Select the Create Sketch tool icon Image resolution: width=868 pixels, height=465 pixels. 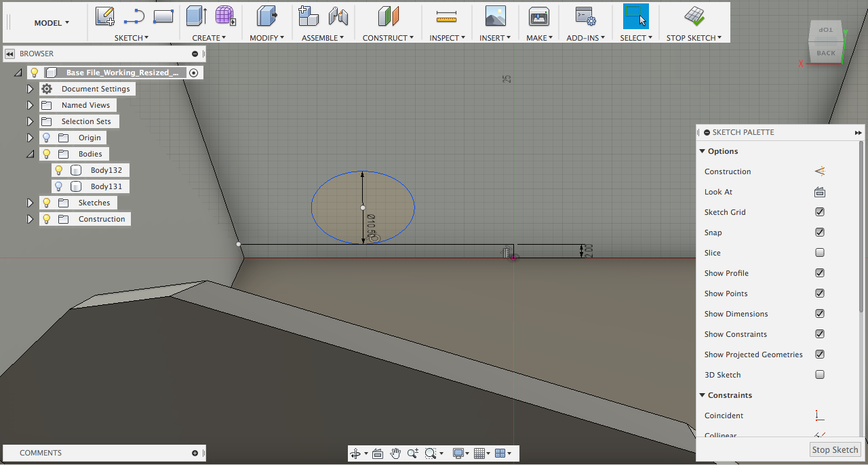click(105, 16)
